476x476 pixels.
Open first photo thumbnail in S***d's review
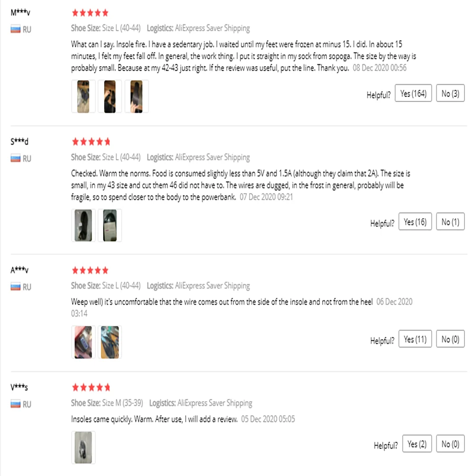[x=83, y=225]
